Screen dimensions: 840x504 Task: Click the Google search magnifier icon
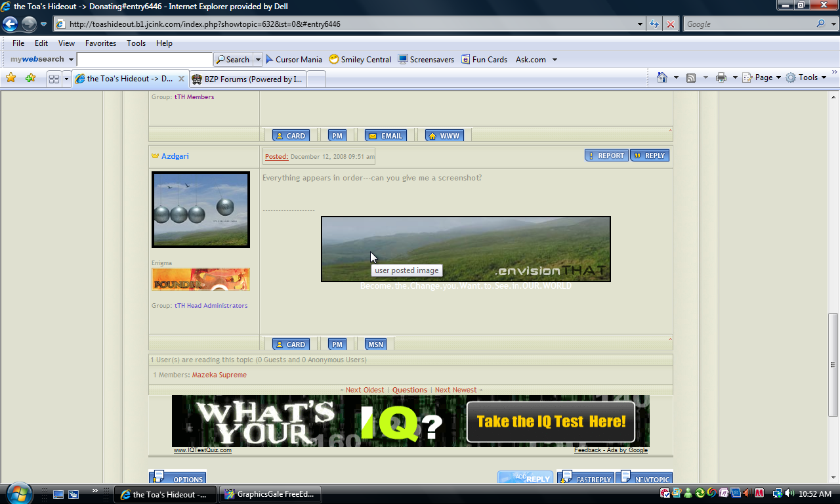click(x=820, y=24)
